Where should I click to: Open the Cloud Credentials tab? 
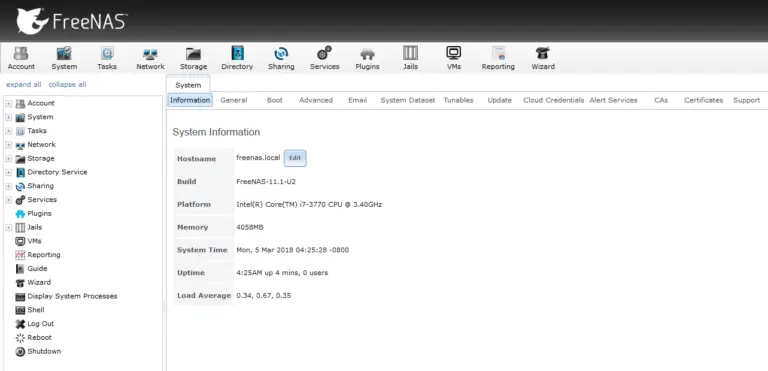(x=553, y=100)
